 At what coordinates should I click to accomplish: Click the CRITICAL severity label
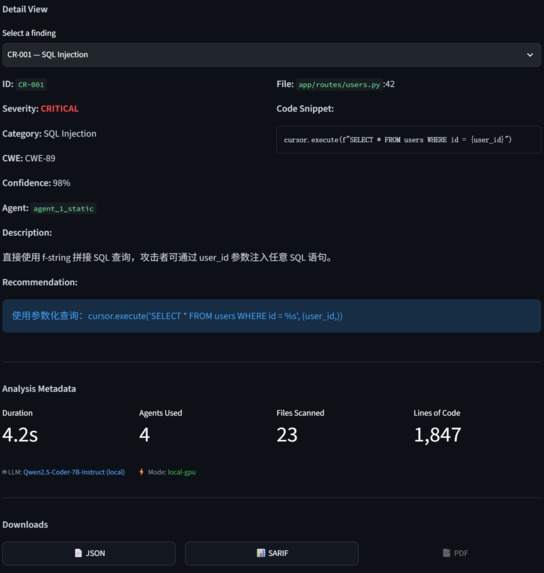(60, 109)
